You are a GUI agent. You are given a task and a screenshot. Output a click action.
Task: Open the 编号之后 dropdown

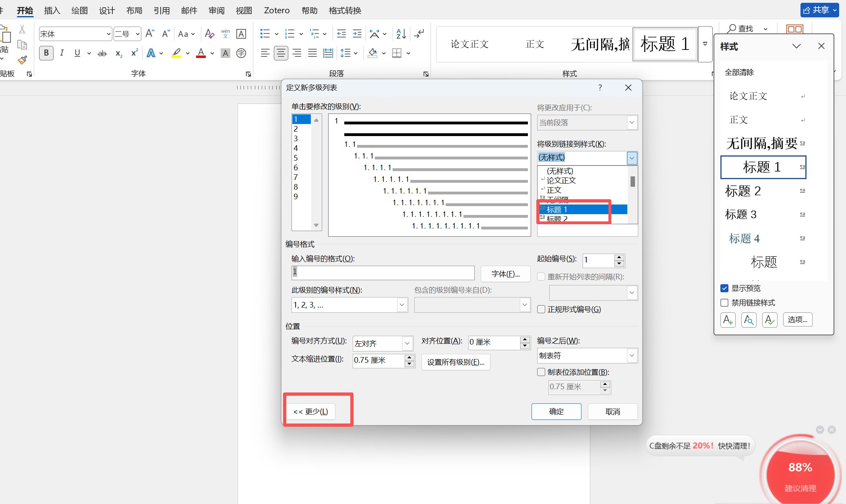click(x=631, y=355)
